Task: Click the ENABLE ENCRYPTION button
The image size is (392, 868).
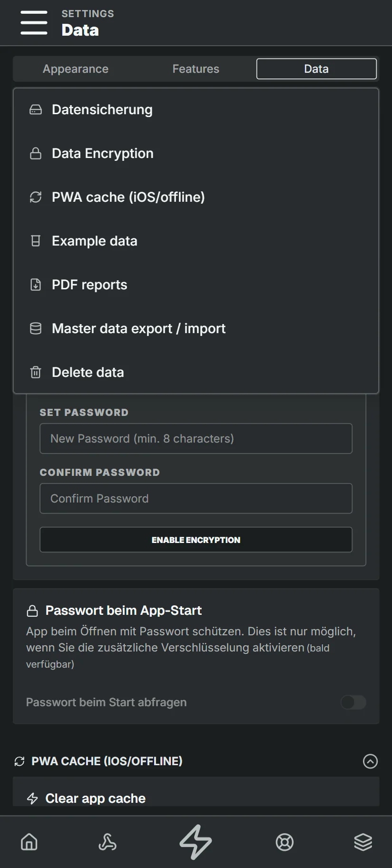Action: [196, 540]
